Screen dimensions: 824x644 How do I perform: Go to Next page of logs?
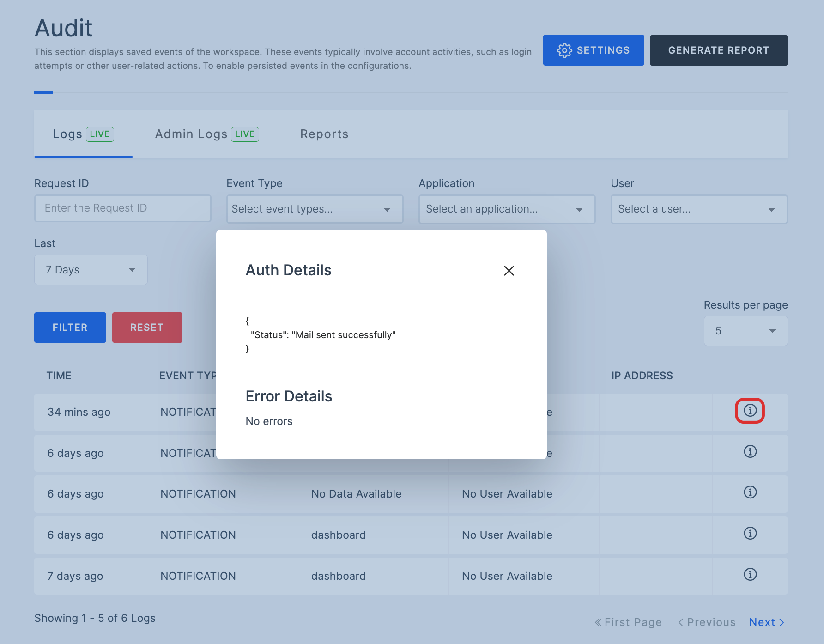(767, 622)
